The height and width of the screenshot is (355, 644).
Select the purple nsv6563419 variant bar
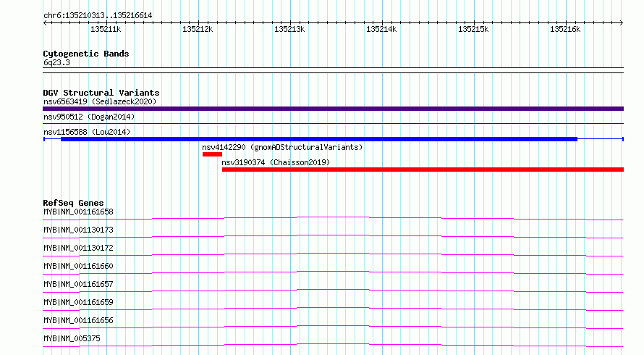coord(333,109)
